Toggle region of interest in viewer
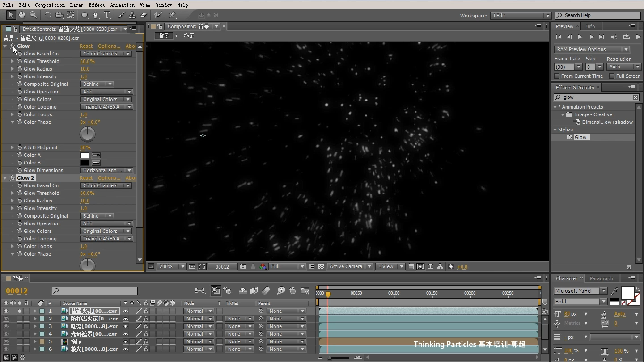 coord(312,267)
